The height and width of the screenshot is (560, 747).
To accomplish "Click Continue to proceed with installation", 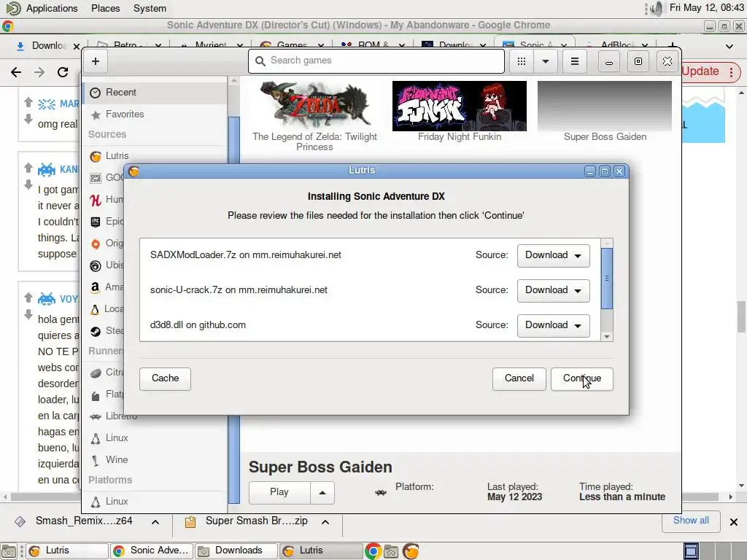I will coord(581,378).
